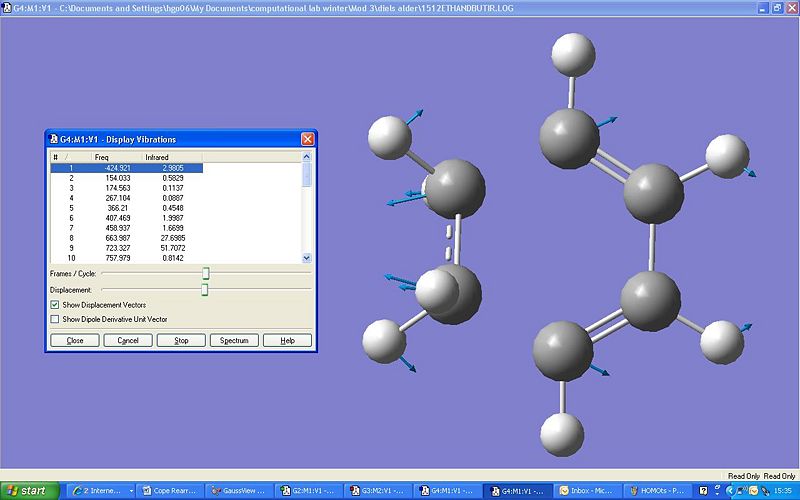This screenshot has height=500, width=800.
Task: Uncheck Show Displacement Vectors
Action: [55, 304]
